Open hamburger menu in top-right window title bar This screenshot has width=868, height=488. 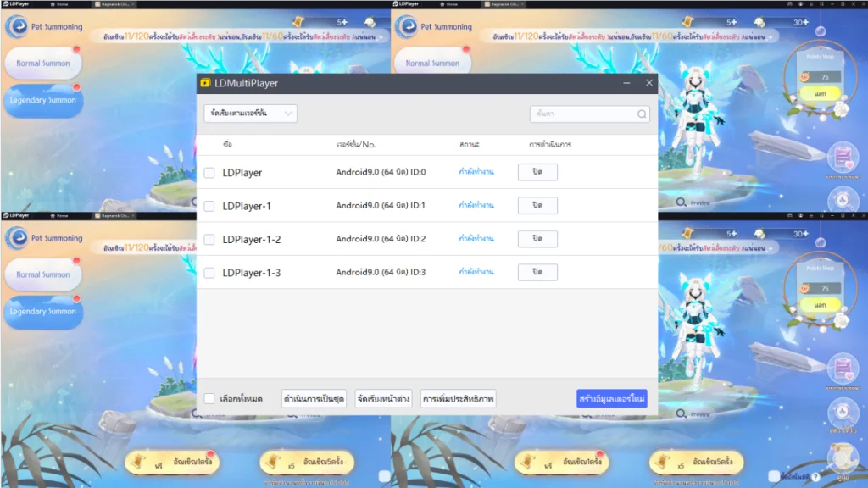click(811, 4)
